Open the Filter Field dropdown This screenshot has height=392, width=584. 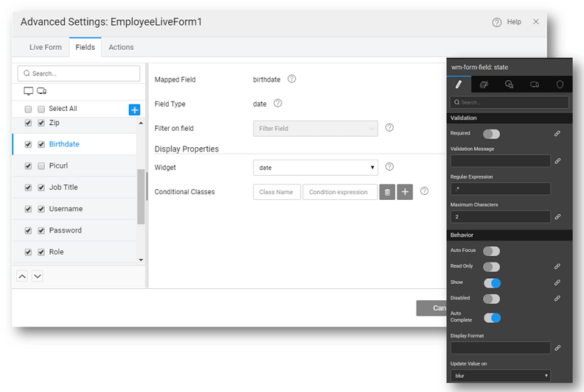(x=315, y=129)
